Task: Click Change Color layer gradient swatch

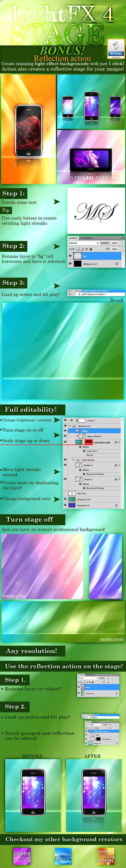Action: pyautogui.click(x=72, y=499)
